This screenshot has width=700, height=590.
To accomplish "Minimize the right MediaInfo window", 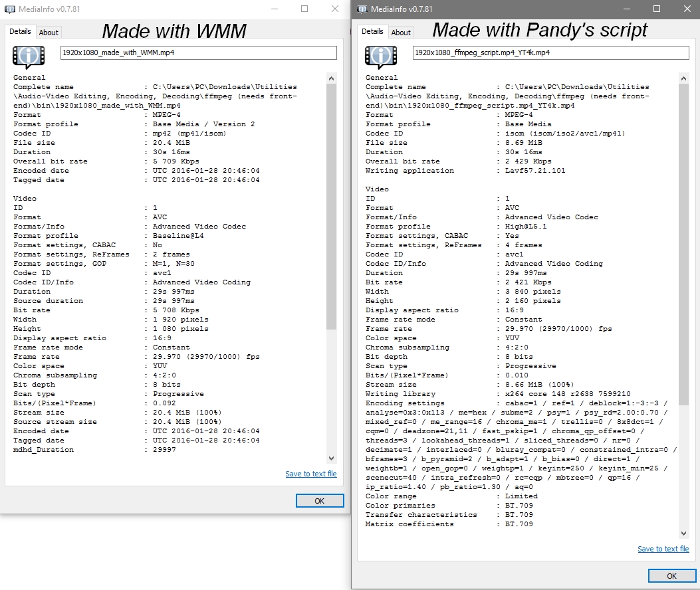I will (627, 9).
